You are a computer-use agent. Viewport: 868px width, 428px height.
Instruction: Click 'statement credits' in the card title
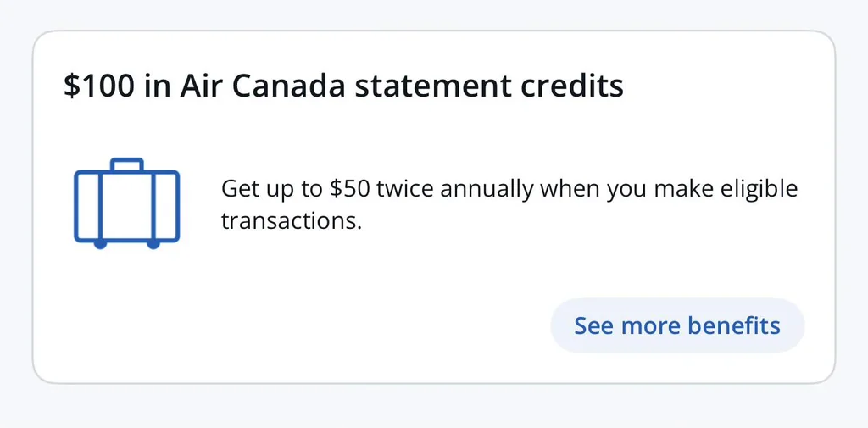pos(489,86)
